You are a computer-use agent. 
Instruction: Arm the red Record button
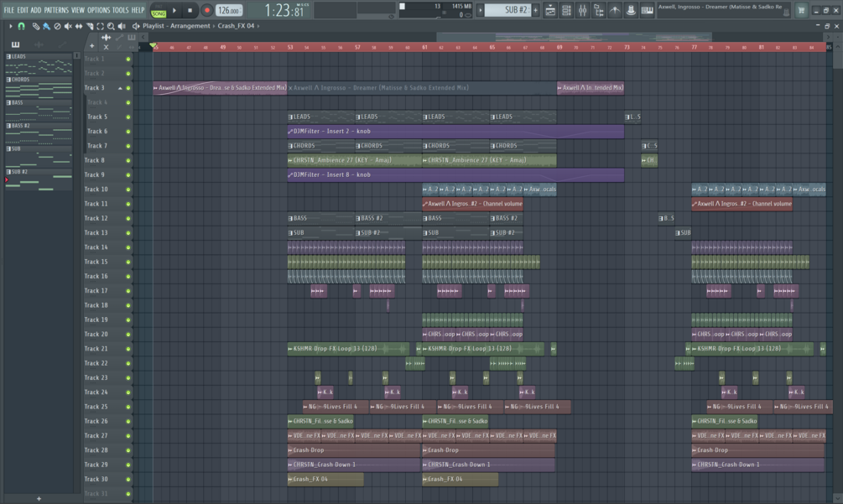pyautogui.click(x=206, y=10)
